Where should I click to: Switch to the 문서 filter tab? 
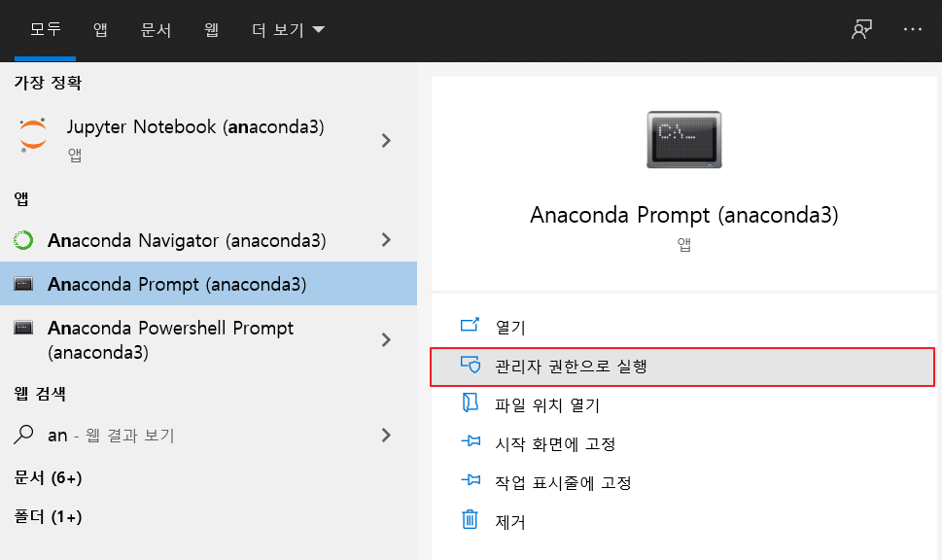click(x=156, y=29)
